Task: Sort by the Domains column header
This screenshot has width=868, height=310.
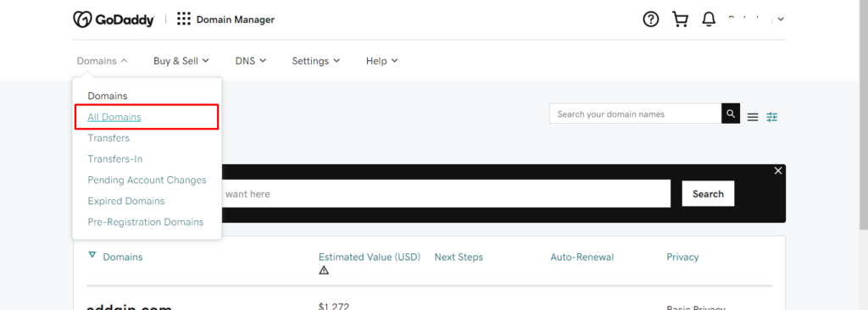Action: click(x=123, y=257)
